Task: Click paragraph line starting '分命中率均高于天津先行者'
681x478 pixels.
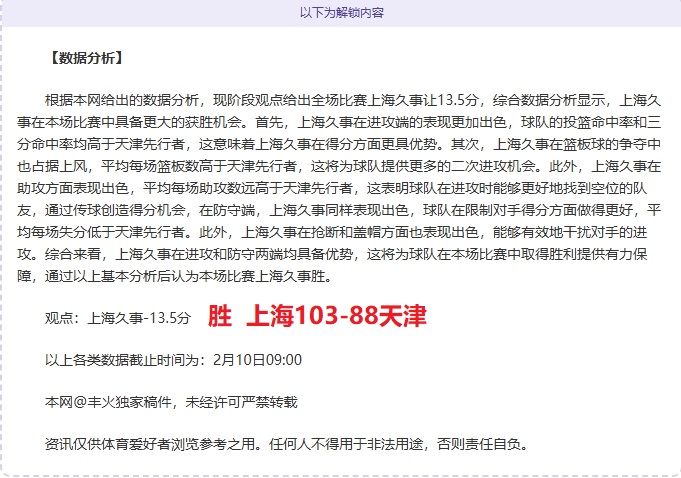Action: (339, 144)
